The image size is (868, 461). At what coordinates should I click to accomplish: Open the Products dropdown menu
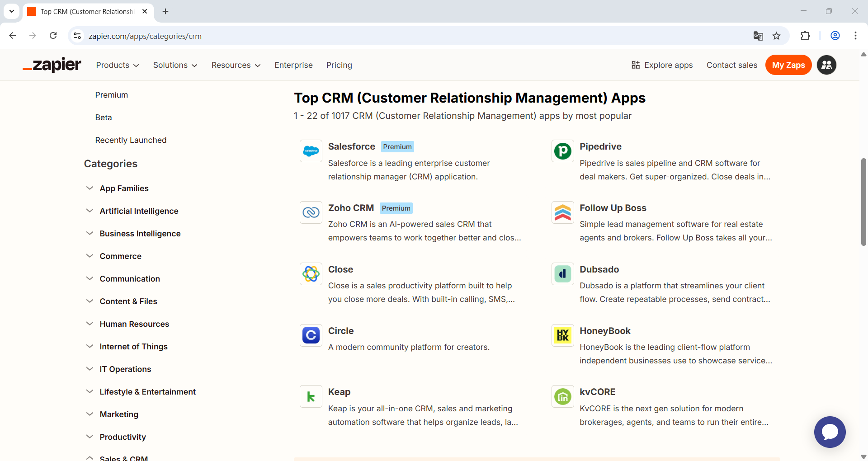(x=117, y=65)
